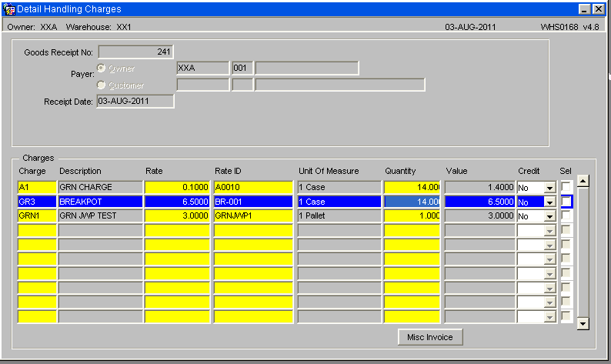Click the description GRN JWP TEST

(x=101, y=215)
